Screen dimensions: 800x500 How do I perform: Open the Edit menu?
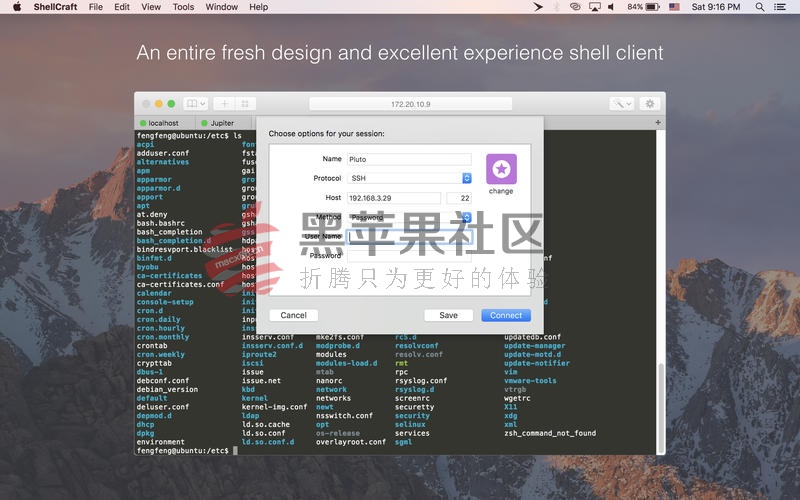click(x=121, y=7)
